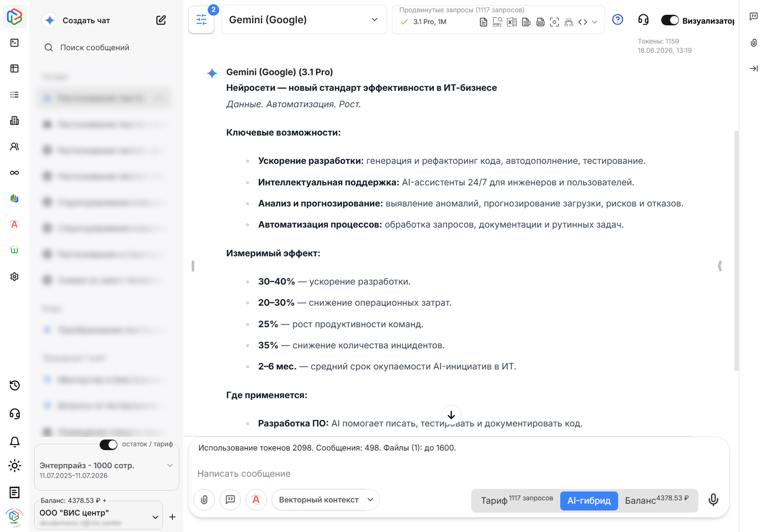The height and width of the screenshot is (532, 768).
Task: Open the history clock icon
Action: [x=14, y=385]
